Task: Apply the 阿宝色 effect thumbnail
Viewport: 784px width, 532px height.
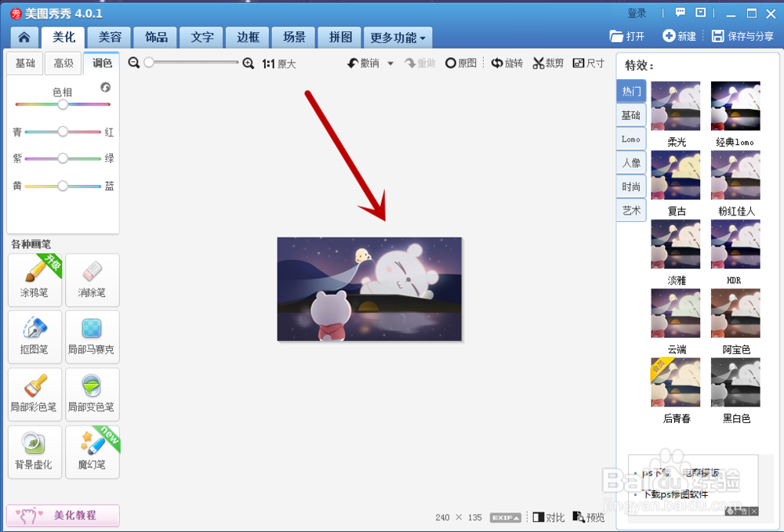Action: [x=735, y=313]
